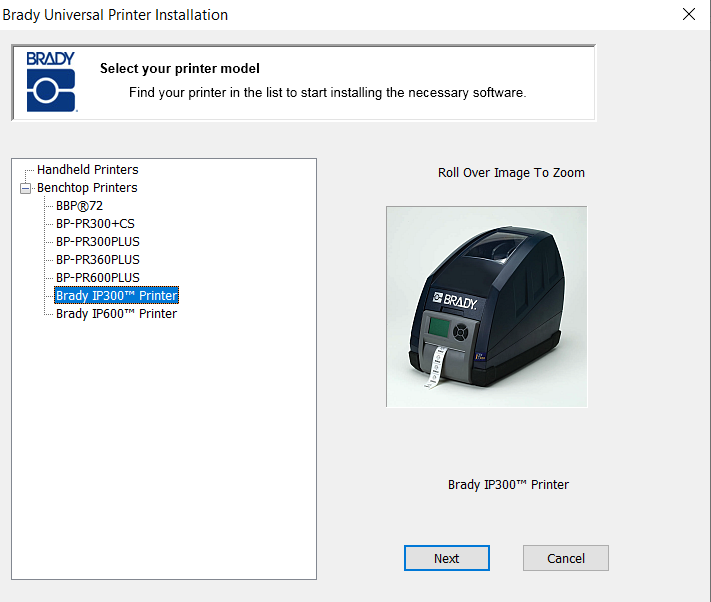Screen dimensions: 711x602
Task: Close the installation dialog window
Action: 689,15
